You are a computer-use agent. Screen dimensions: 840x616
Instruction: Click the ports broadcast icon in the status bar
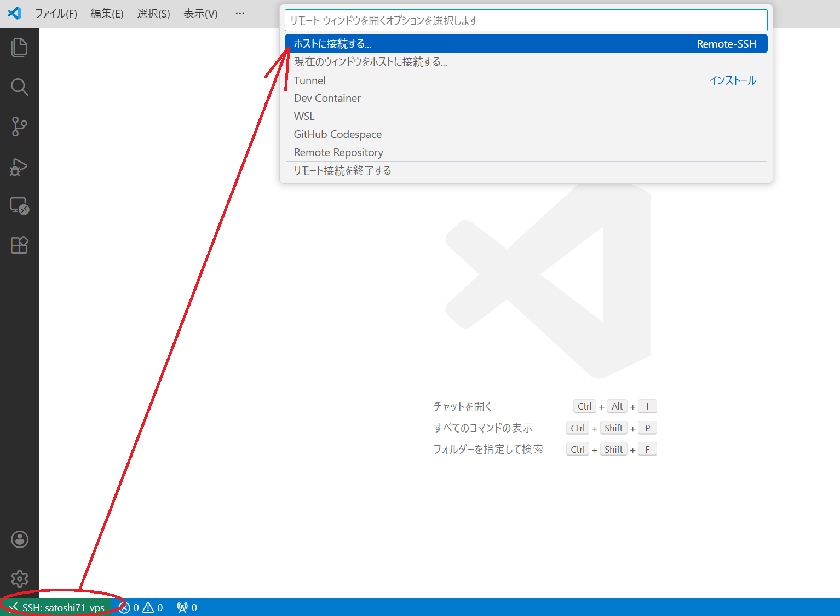186,607
